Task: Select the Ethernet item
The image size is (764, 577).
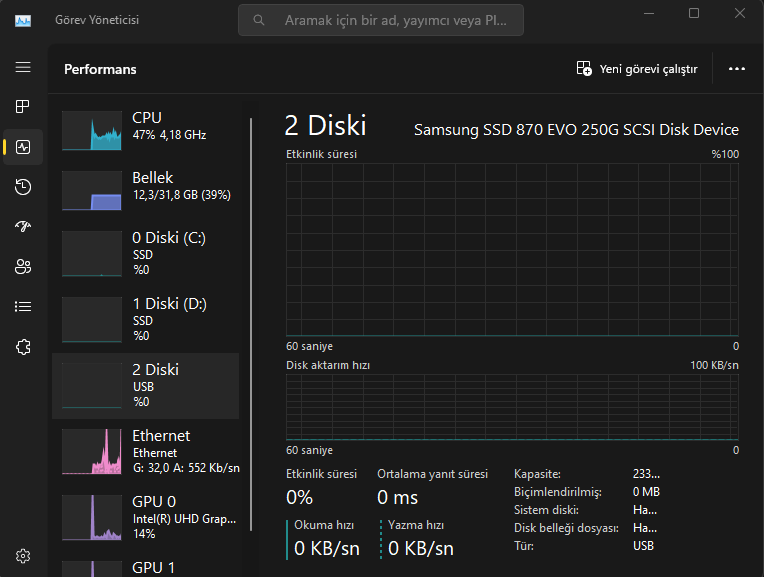Action: click(x=146, y=452)
